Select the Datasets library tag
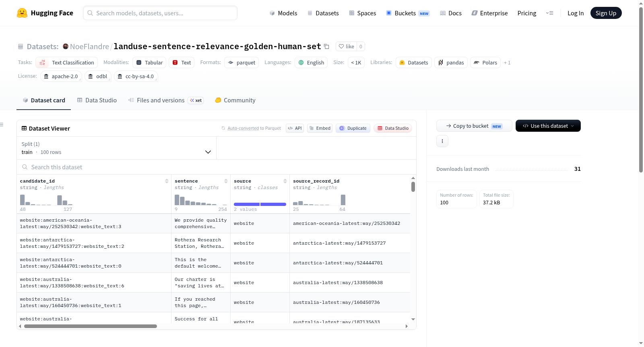 pyautogui.click(x=414, y=62)
